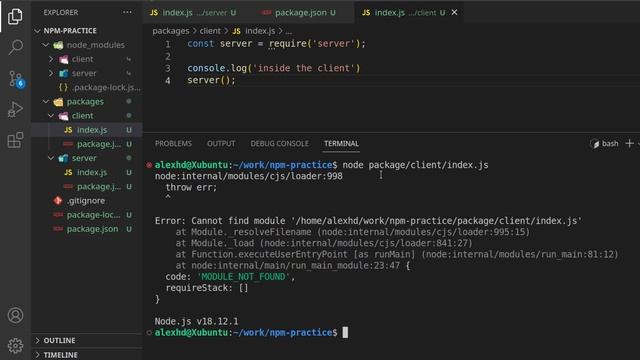Open Explorer more actions ellipsis
640x360 pixels.
coord(127,12)
